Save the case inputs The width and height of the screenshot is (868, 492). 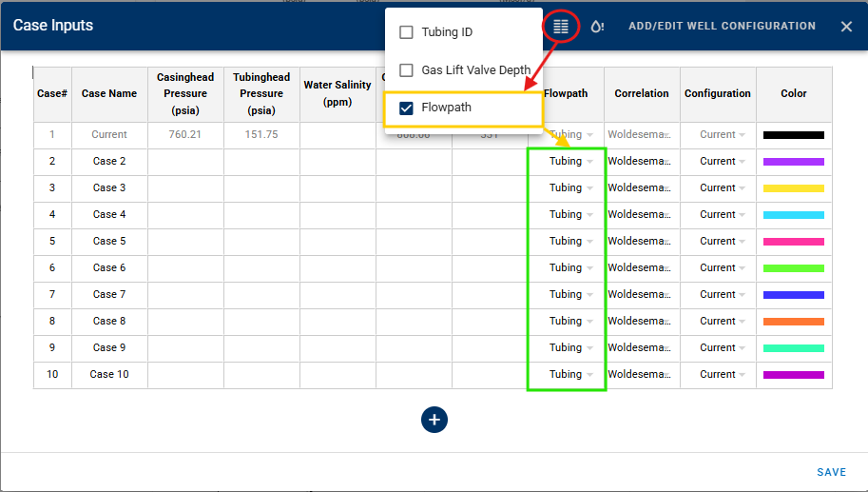[832, 472]
